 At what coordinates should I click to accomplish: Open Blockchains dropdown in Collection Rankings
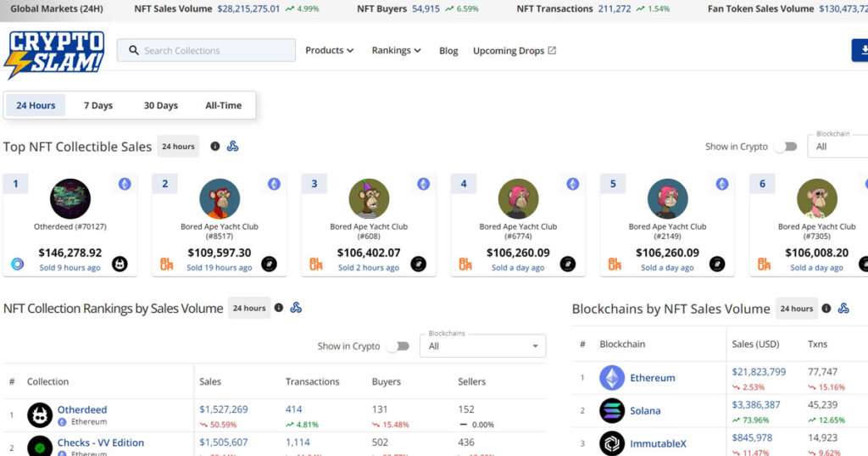[482, 346]
